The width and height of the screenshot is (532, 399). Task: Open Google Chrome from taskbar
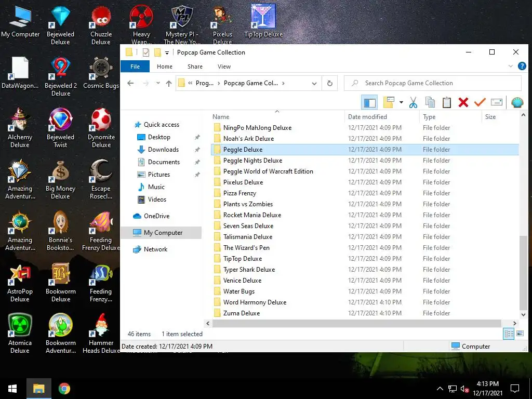tap(64, 389)
